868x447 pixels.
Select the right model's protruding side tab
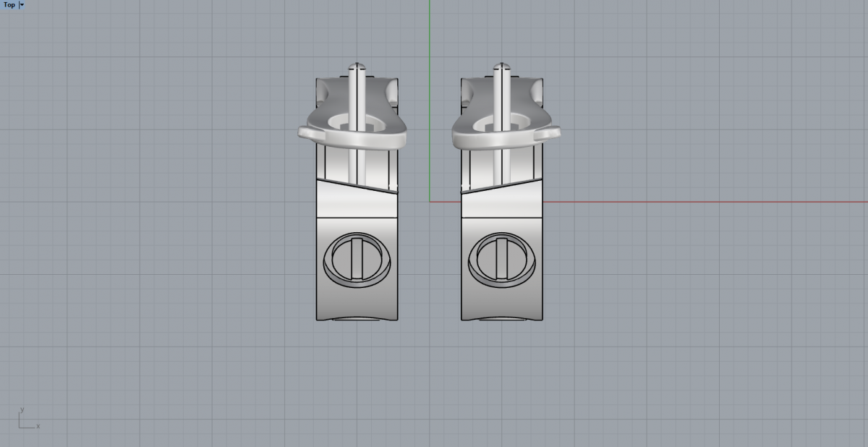[x=551, y=132]
